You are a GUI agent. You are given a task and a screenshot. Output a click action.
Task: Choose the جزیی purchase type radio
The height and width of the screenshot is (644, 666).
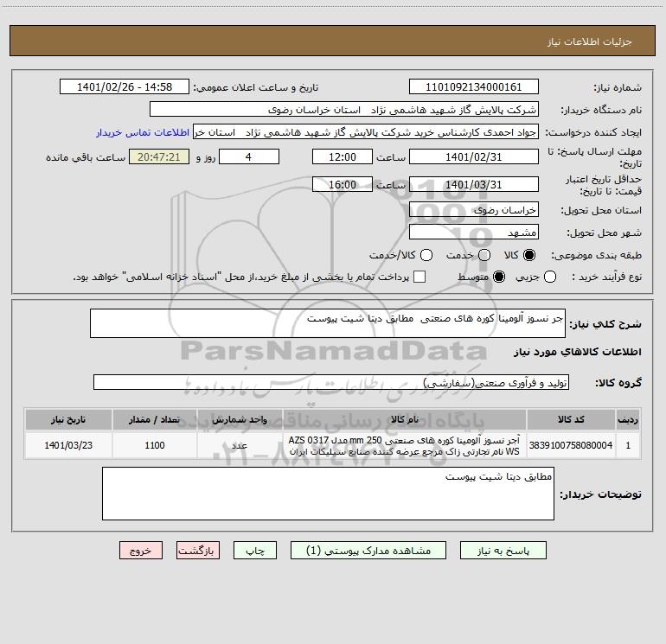pyautogui.click(x=550, y=277)
